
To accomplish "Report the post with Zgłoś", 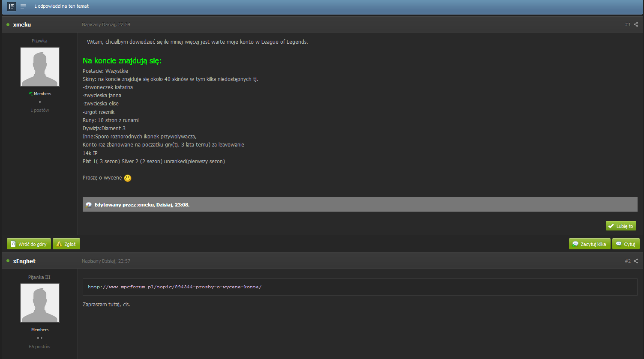I will click(66, 244).
